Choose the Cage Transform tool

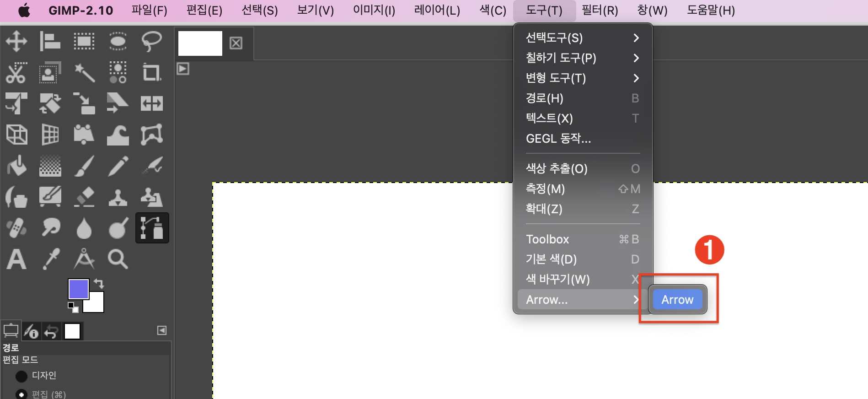pyautogui.click(x=152, y=135)
